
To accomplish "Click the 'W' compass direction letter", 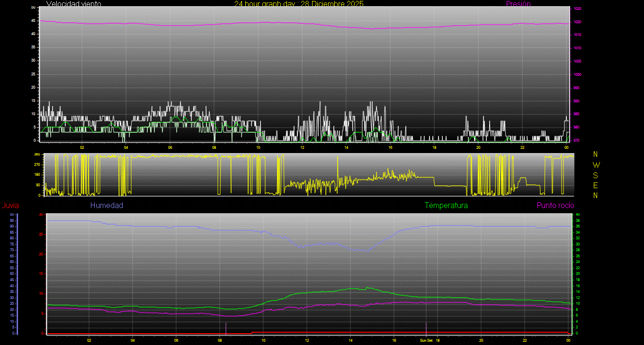I will tap(596, 165).
